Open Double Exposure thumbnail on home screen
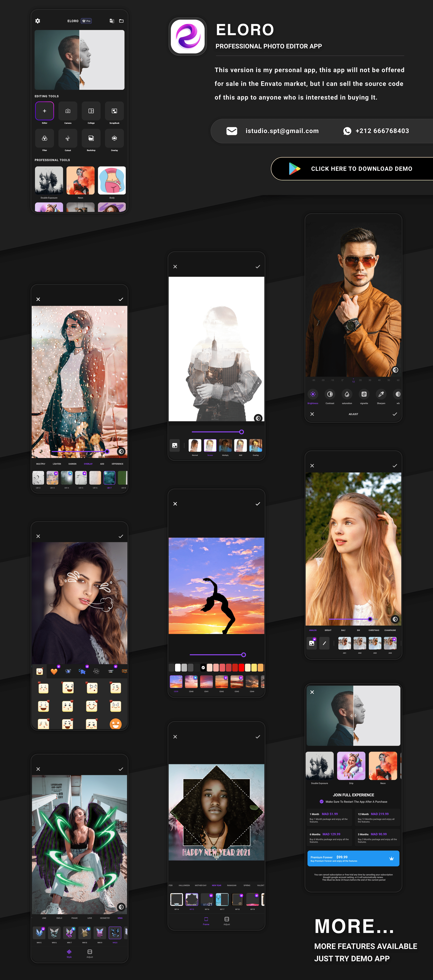Image resolution: width=433 pixels, height=980 pixels. pyautogui.click(x=49, y=180)
